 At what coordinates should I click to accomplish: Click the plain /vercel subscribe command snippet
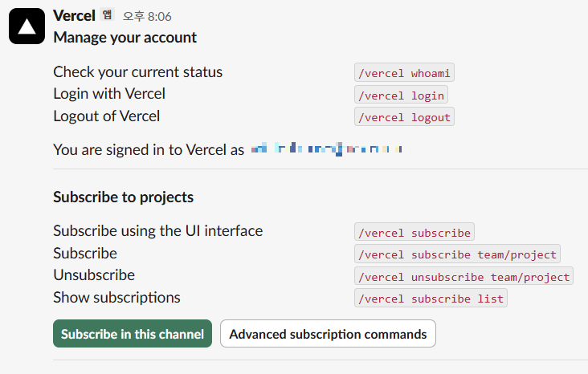[414, 233]
